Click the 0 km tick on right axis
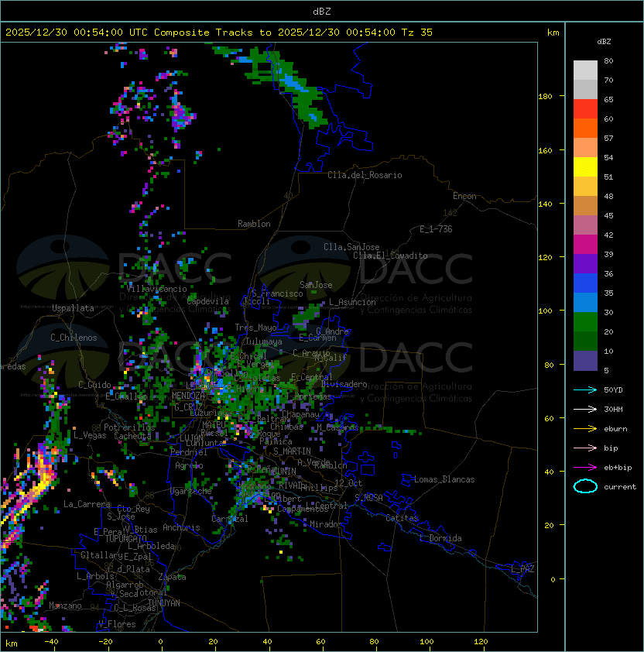 coord(553,580)
